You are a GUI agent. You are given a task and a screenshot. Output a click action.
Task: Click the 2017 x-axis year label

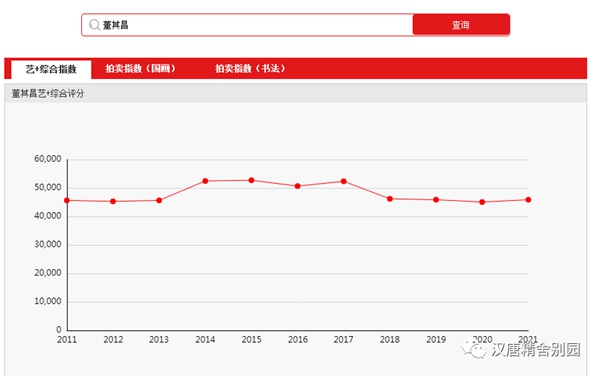click(x=343, y=340)
